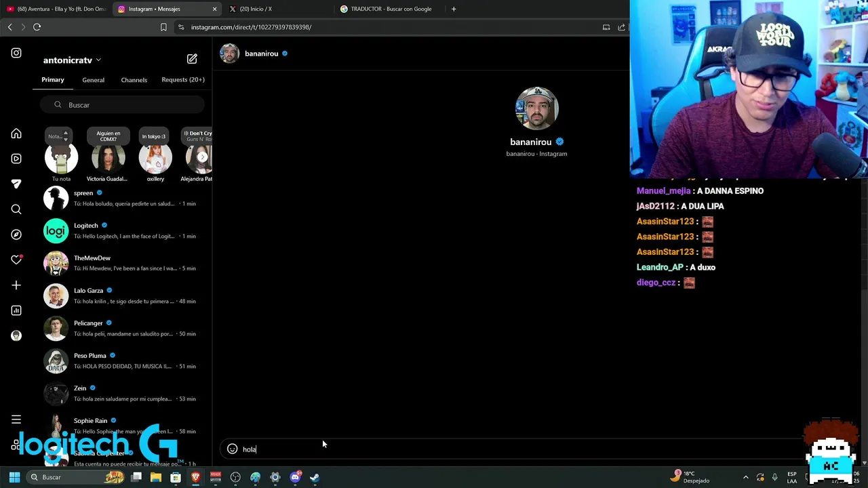
Task: Click the browser share icon
Action: coord(621,27)
